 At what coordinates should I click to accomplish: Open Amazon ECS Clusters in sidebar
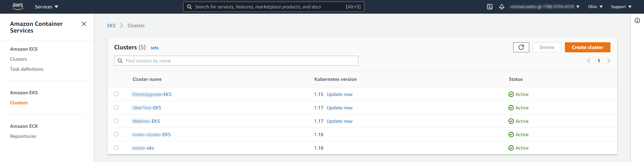tap(18, 59)
